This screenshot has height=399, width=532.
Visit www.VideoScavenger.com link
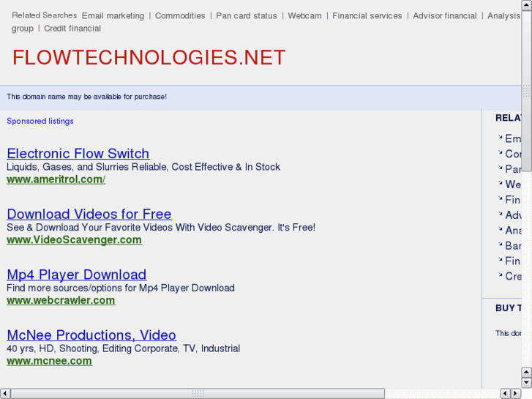point(75,239)
